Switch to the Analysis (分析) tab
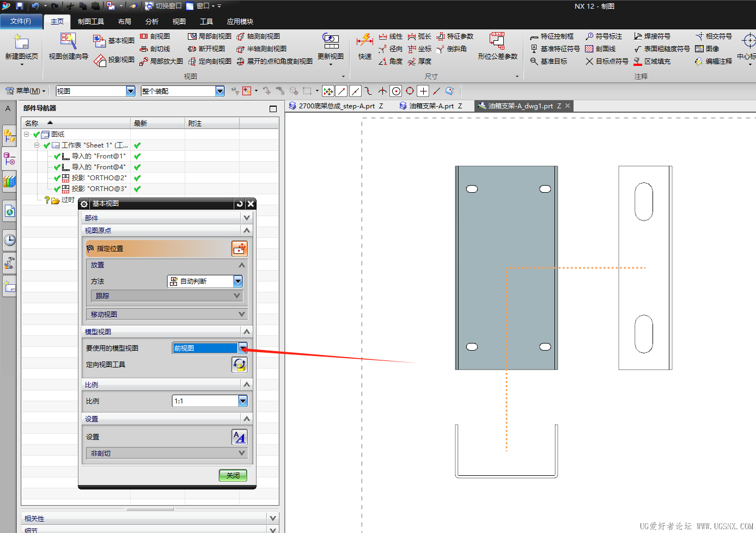The height and width of the screenshot is (533, 756). (x=152, y=22)
